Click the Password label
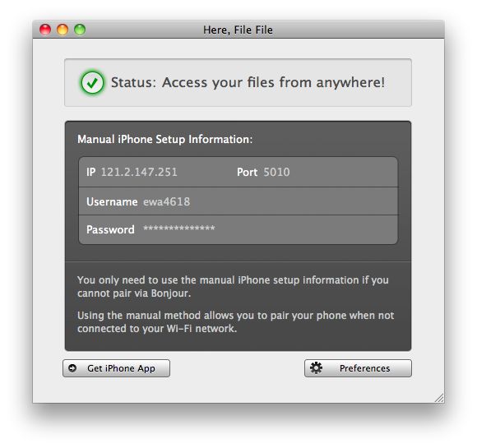 click(110, 229)
